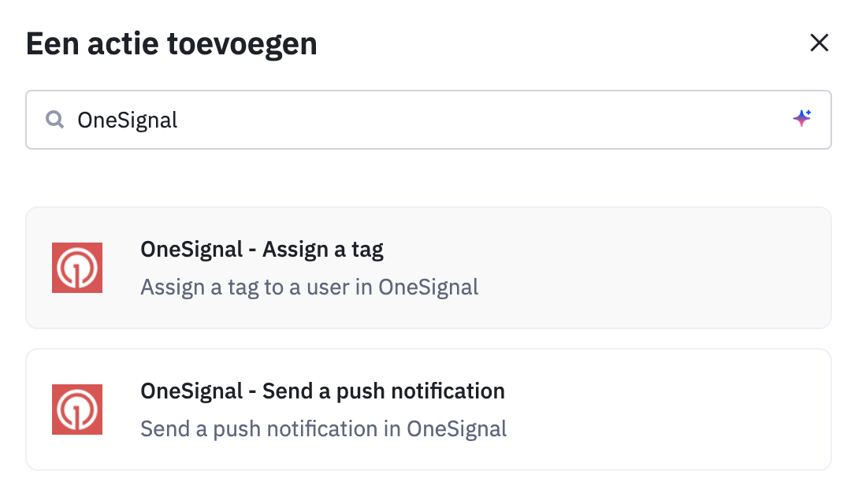862x504 pixels.
Task: Click the text Assign a tag to a user in OneSignal
Action: point(310,287)
